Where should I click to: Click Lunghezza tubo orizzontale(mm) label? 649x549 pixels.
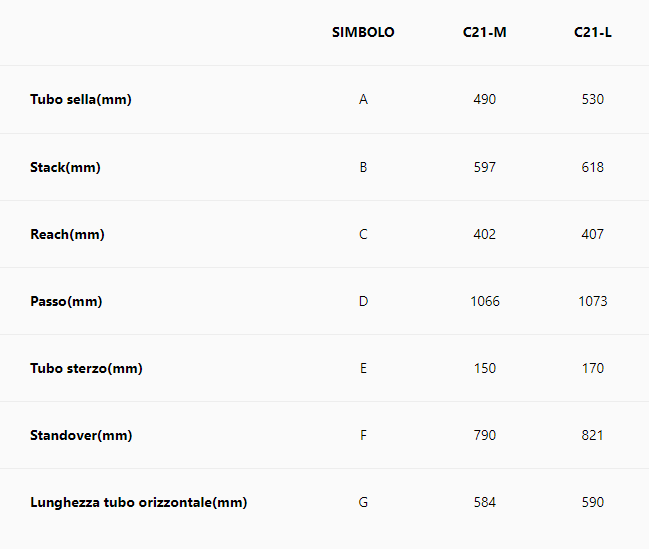coord(138,502)
